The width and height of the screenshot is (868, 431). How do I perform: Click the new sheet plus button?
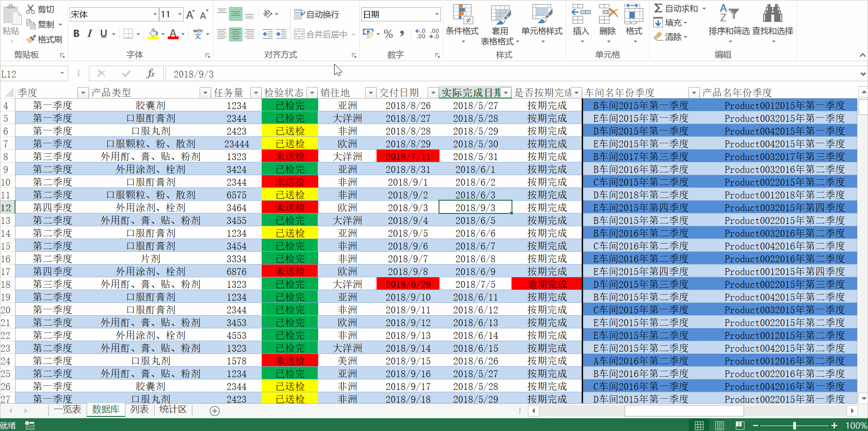click(x=214, y=410)
